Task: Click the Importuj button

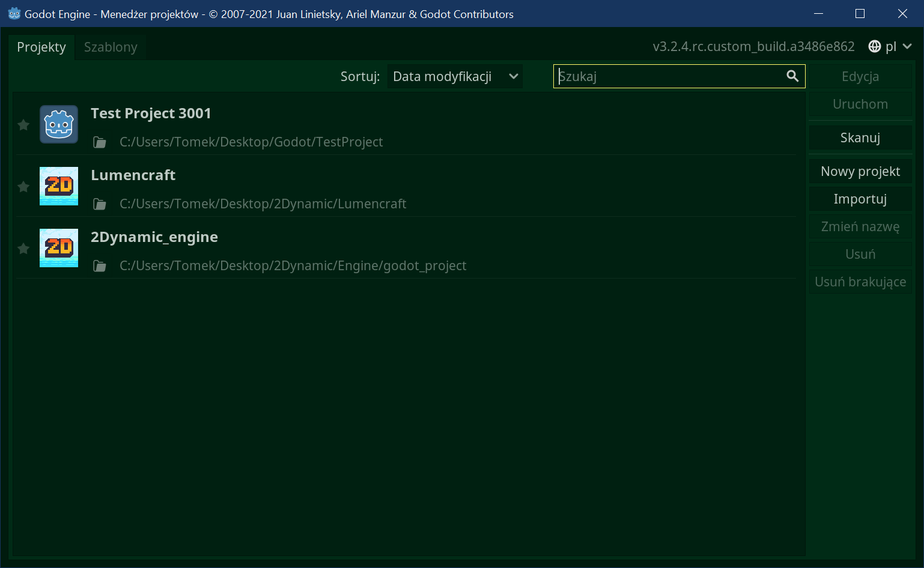Action: 860,199
